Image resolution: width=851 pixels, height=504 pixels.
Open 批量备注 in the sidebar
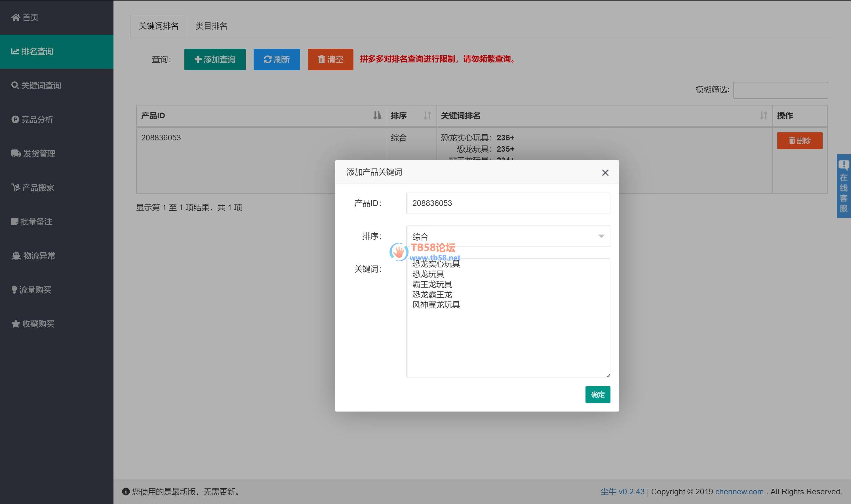(x=56, y=222)
